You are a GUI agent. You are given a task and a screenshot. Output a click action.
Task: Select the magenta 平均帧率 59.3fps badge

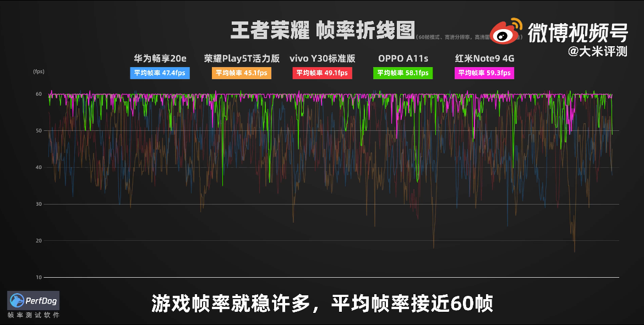pos(484,73)
